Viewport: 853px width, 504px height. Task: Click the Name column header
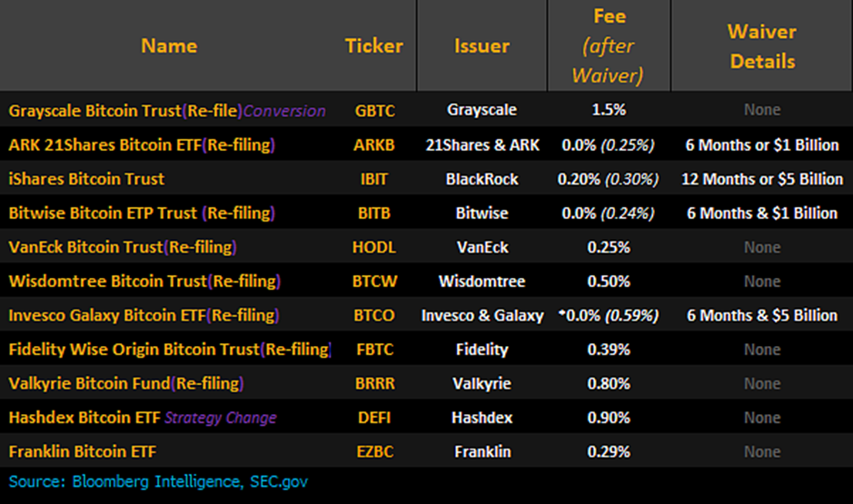point(169,45)
